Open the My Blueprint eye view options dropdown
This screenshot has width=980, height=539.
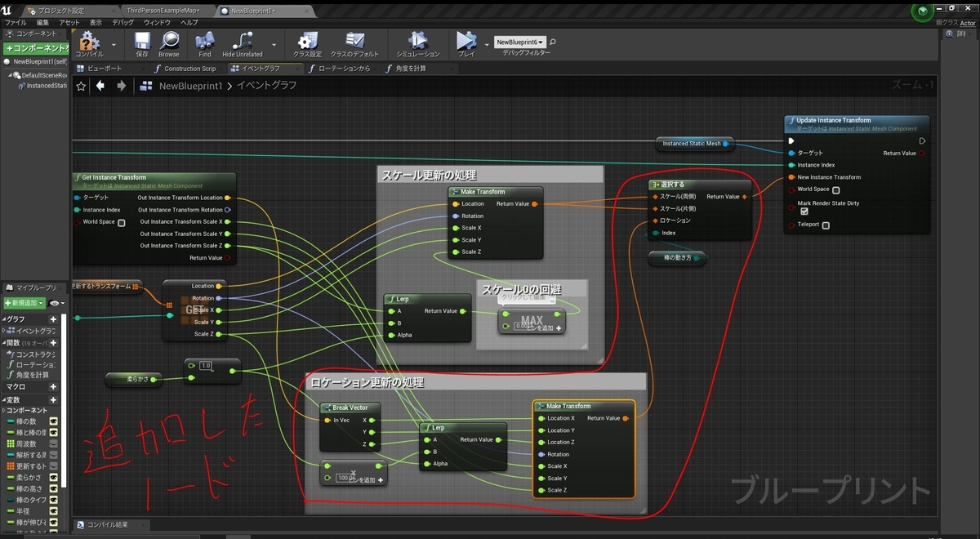pyautogui.click(x=56, y=303)
